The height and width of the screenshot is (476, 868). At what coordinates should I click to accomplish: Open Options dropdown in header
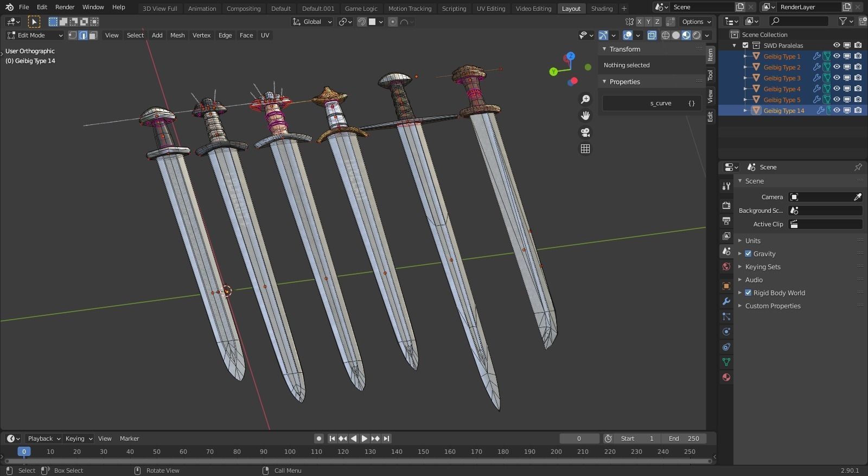(x=697, y=22)
